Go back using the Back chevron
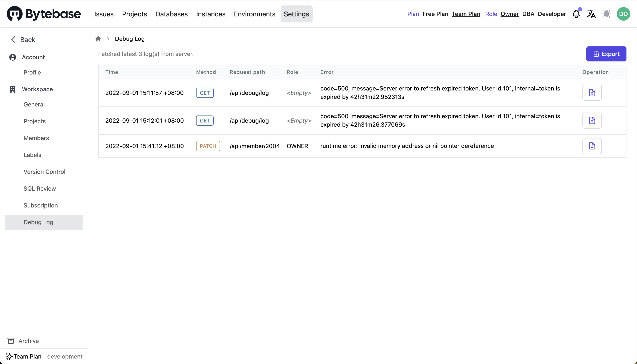This screenshot has width=637, height=364. (x=23, y=40)
